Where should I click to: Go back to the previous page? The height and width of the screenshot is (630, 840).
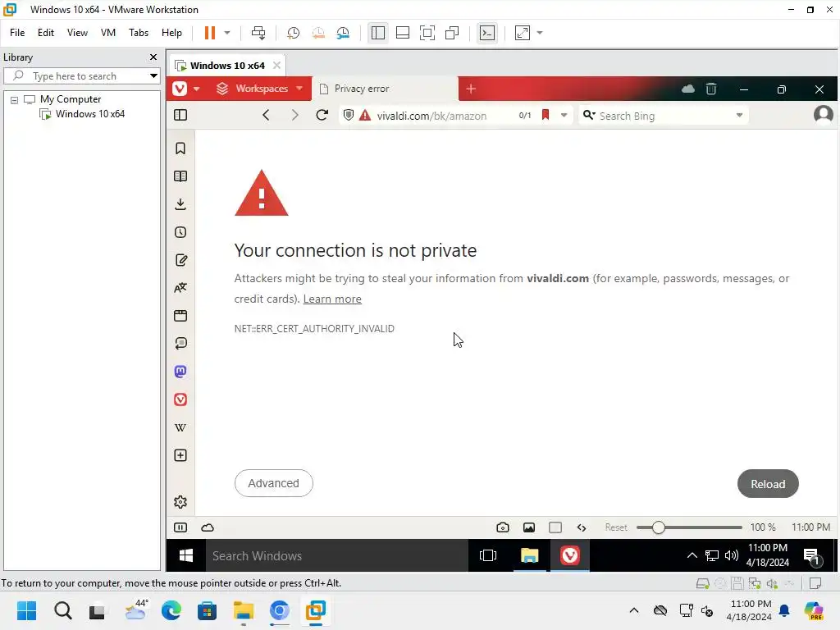point(266,115)
